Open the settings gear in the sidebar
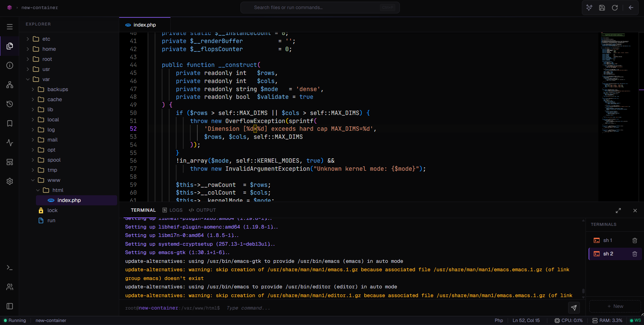644x325 pixels. [x=10, y=181]
